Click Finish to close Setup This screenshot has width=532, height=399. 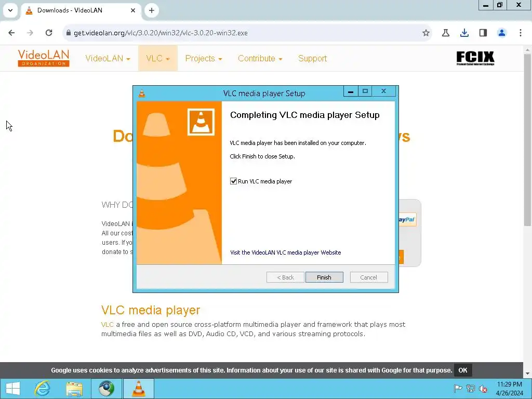324,277
